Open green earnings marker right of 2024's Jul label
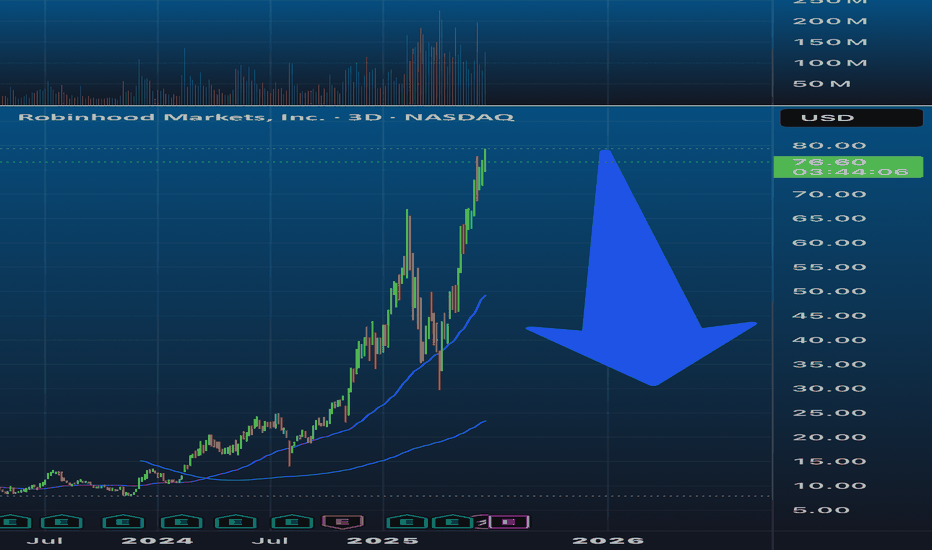932x550 pixels. click(292, 522)
